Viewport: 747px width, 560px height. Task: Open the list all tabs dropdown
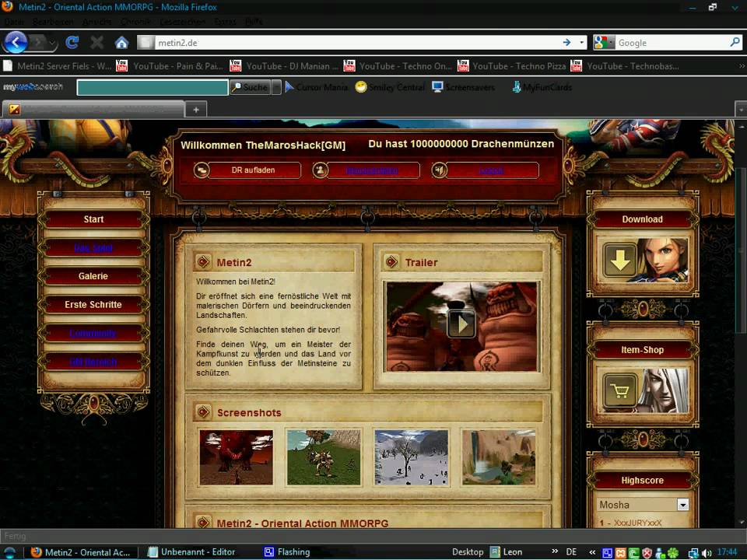pos(741,109)
